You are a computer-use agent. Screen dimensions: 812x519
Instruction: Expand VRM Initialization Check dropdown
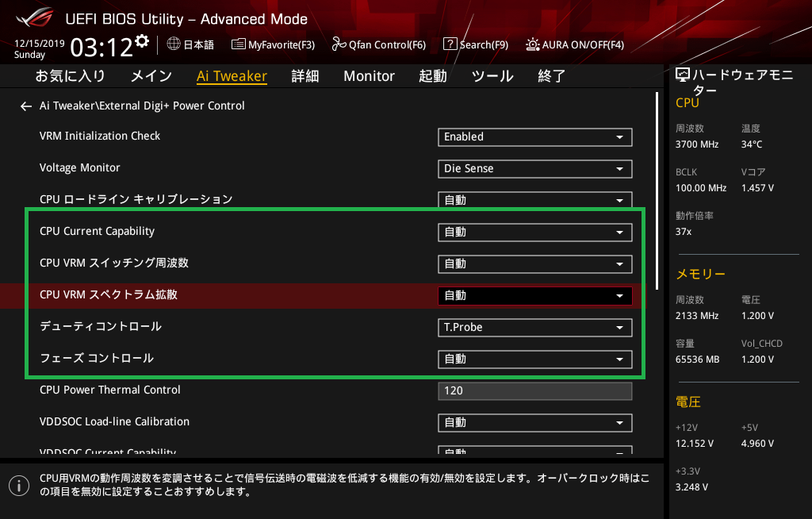click(534, 136)
